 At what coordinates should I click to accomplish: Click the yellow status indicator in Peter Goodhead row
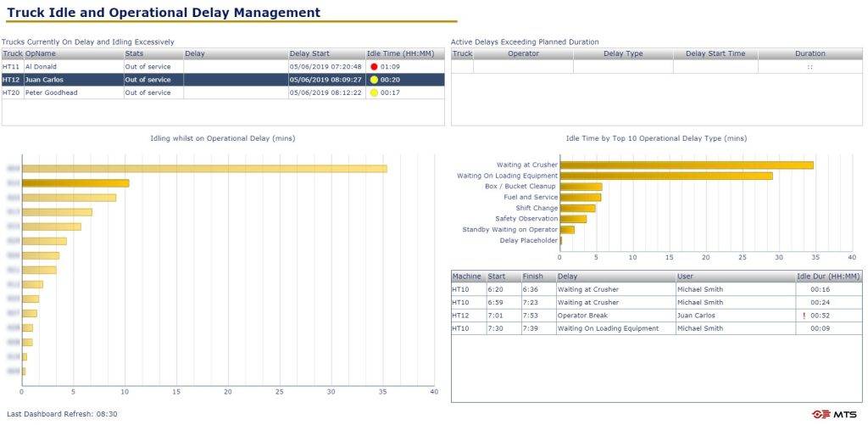(x=374, y=93)
